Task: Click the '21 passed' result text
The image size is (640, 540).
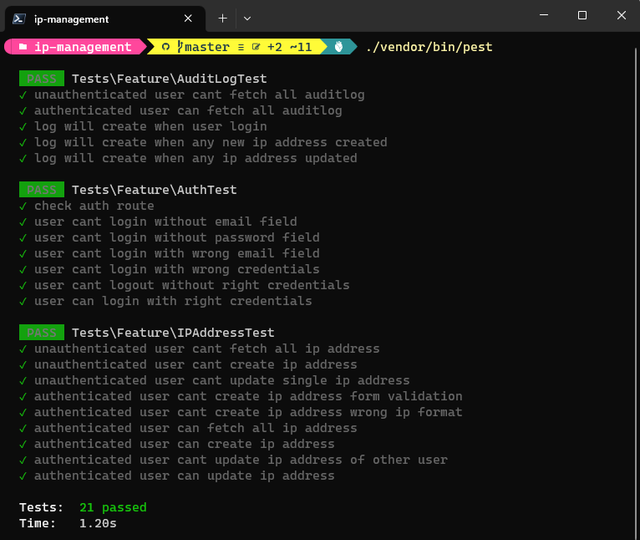Action: (x=113, y=507)
